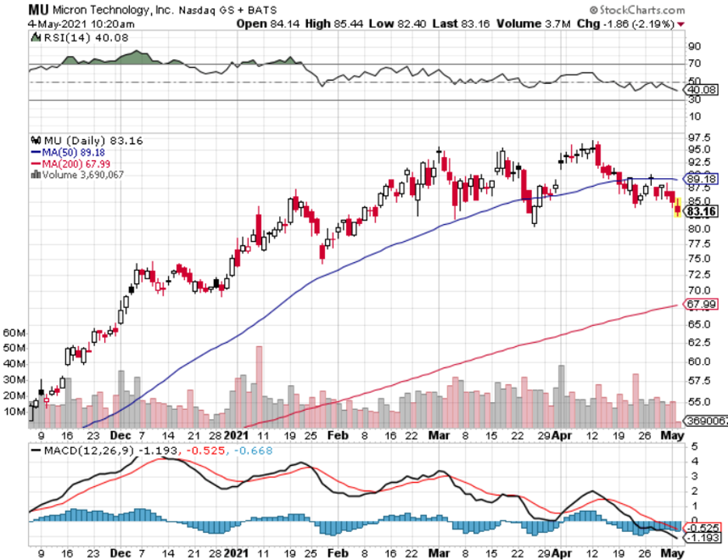Click the yellow-highlighted latest candlestick
The width and height of the screenshot is (728, 560).
point(677,208)
